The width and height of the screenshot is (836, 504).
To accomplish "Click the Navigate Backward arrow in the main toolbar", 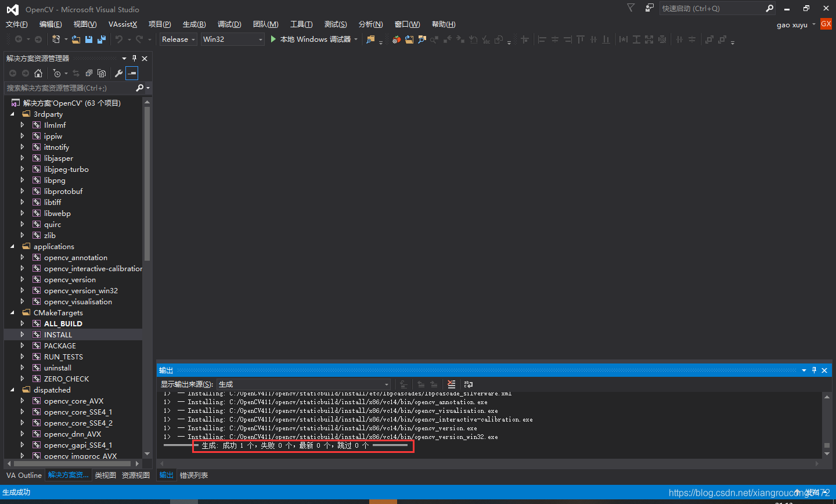I will [x=19, y=39].
